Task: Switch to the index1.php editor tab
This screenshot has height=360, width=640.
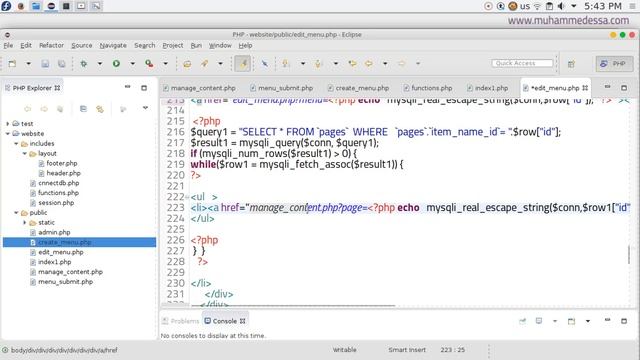Action: [x=488, y=88]
